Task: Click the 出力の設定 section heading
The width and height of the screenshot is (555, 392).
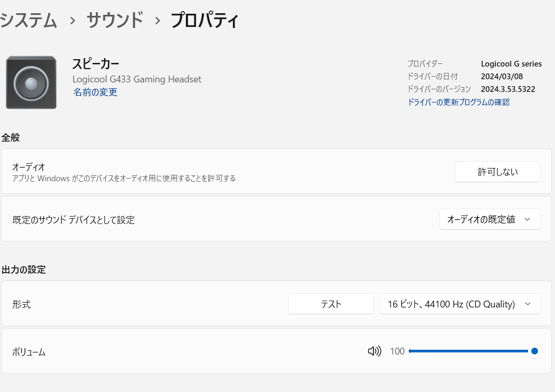Action: [x=24, y=269]
